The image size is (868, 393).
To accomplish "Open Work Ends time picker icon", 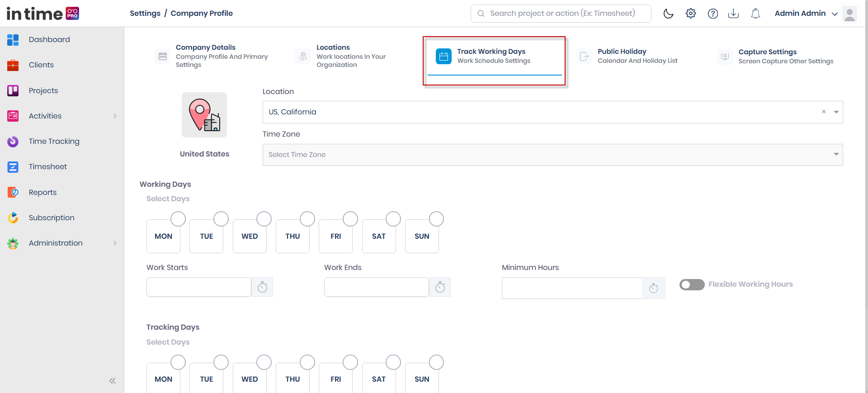I will (440, 287).
